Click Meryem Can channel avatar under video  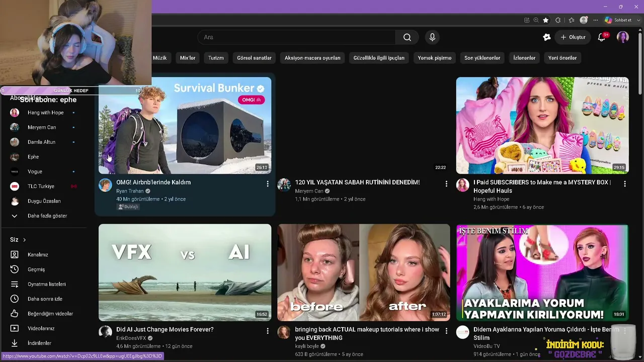tap(284, 185)
